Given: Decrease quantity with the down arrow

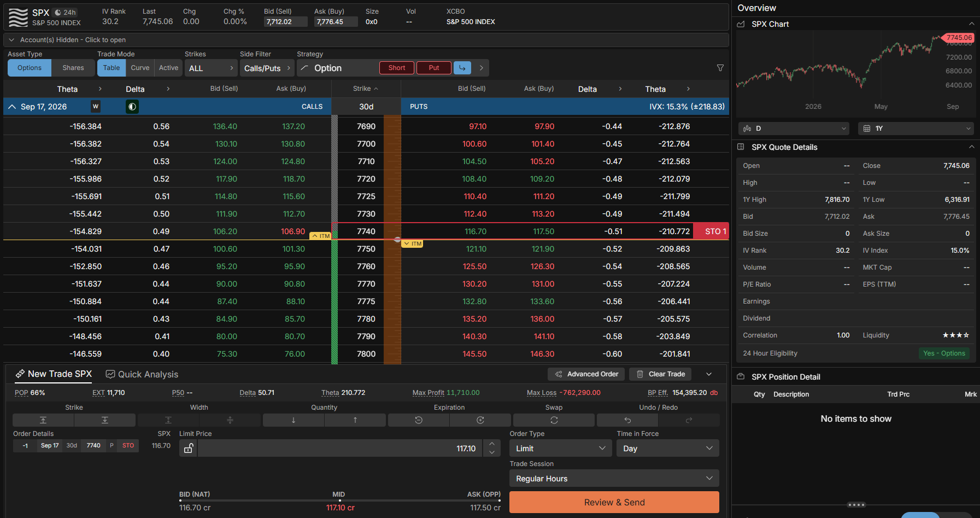Looking at the screenshot, I should 294,420.
